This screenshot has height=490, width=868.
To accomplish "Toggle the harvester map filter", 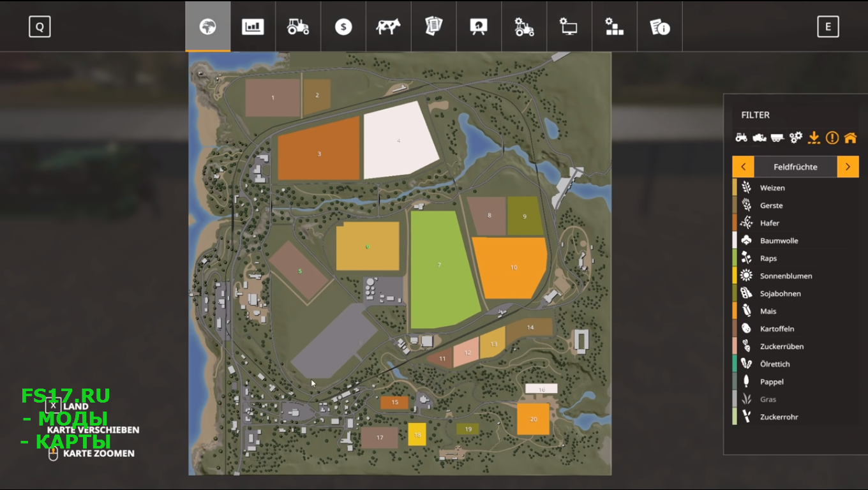I will tap(759, 137).
